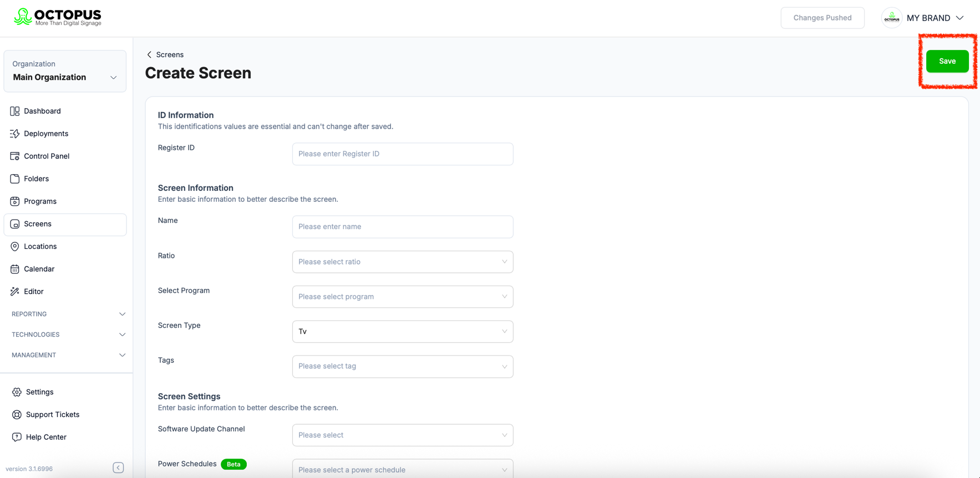Open the Ratio dropdown
The image size is (980, 478).
click(x=403, y=262)
